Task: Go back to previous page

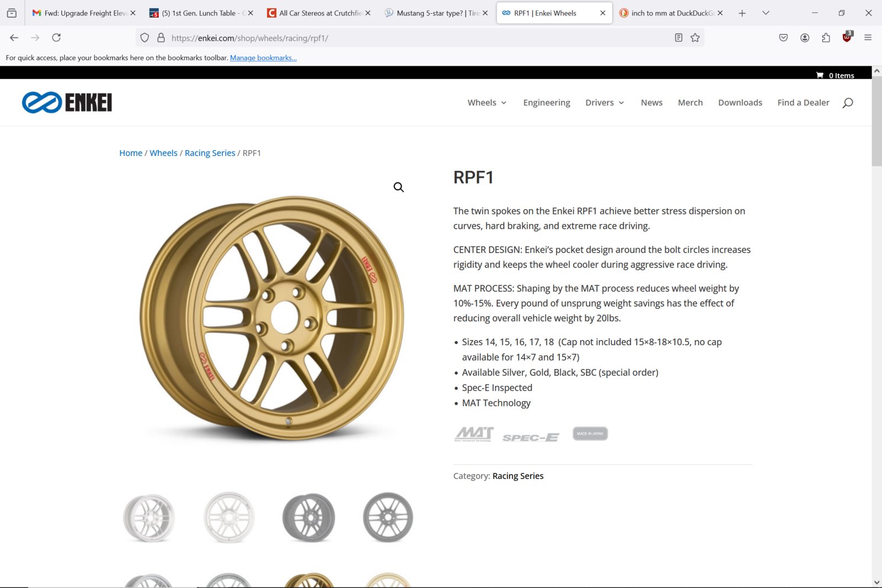Action: (14, 38)
